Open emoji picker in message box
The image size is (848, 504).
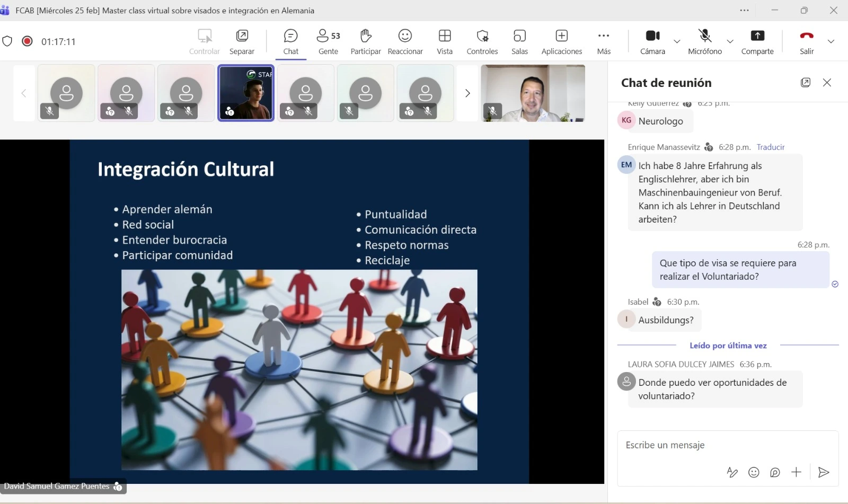[754, 472]
